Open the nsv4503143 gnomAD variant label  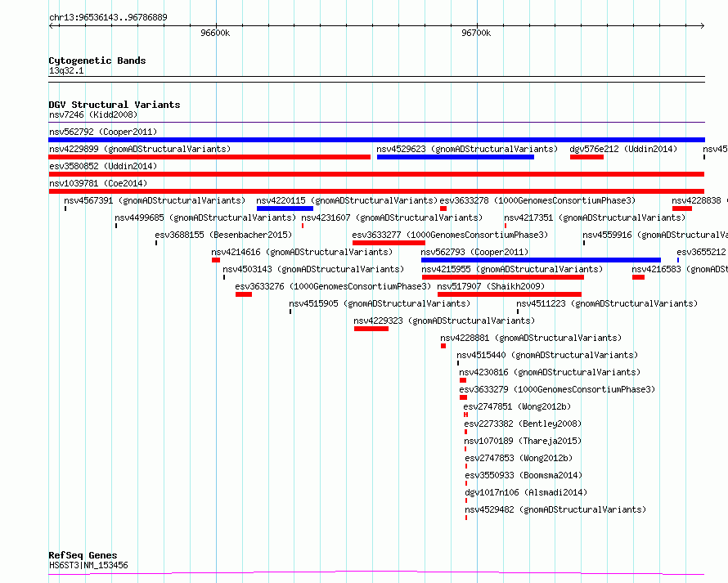(x=313, y=269)
